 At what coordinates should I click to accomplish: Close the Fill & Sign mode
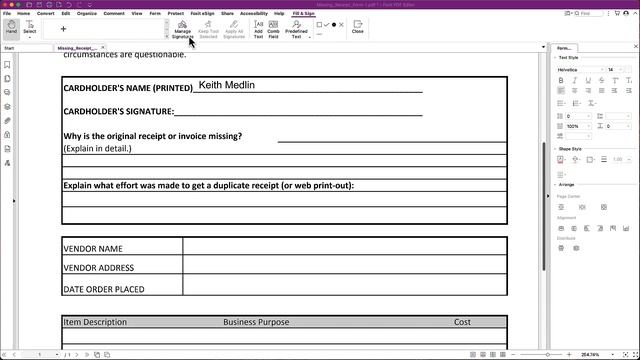click(358, 27)
